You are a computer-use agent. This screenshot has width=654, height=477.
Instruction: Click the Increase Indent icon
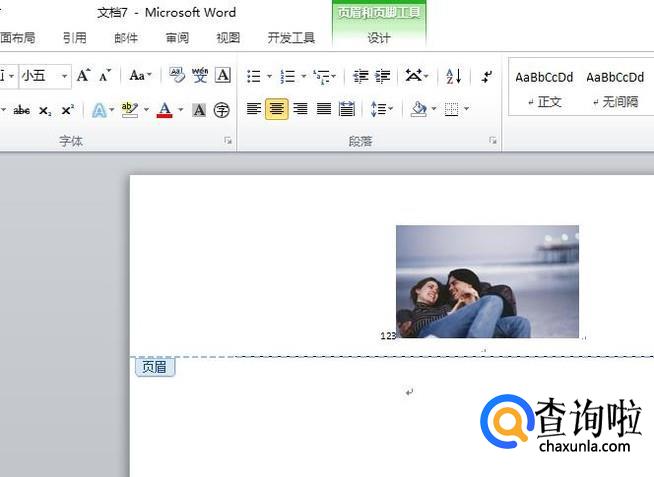click(382, 76)
